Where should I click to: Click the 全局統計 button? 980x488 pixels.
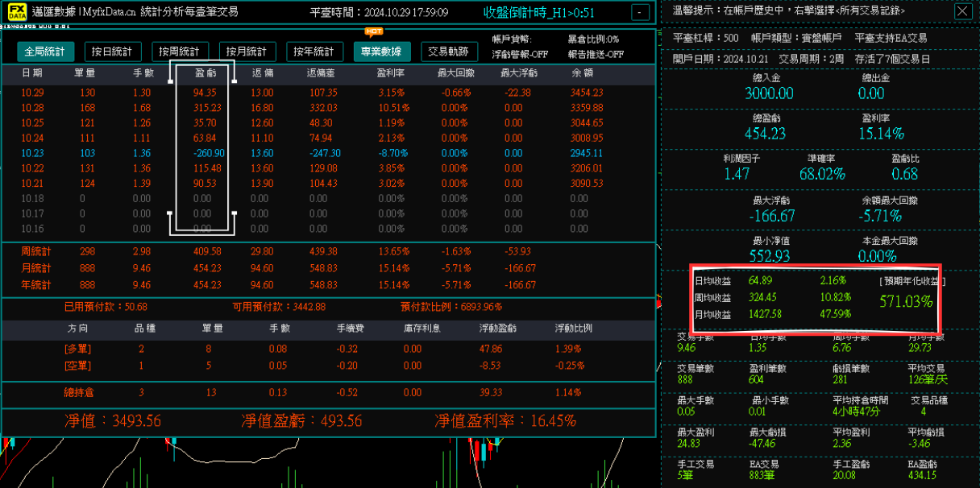coord(45,50)
